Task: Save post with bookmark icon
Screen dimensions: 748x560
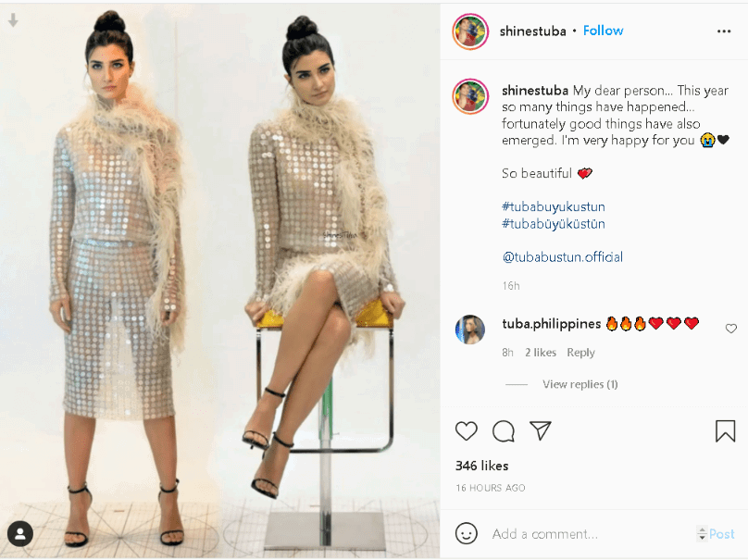Action: click(725, 430)
